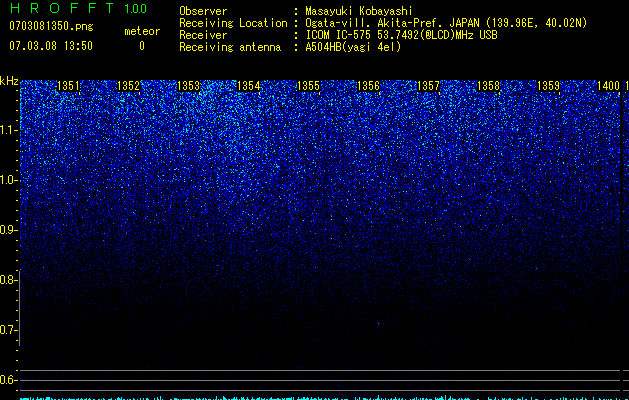
Task: Click the 1352 time marker
Action: [x=128, y=86]
